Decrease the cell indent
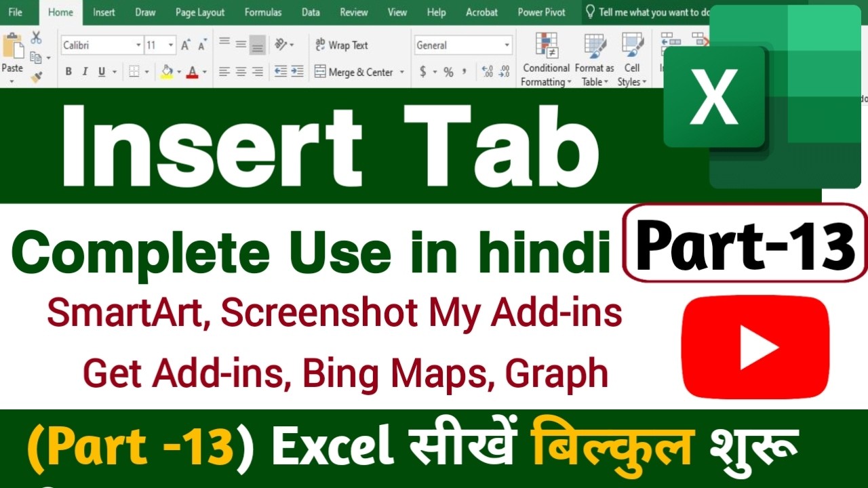Viewport: 868px width, 488px height. click(280, 71)
